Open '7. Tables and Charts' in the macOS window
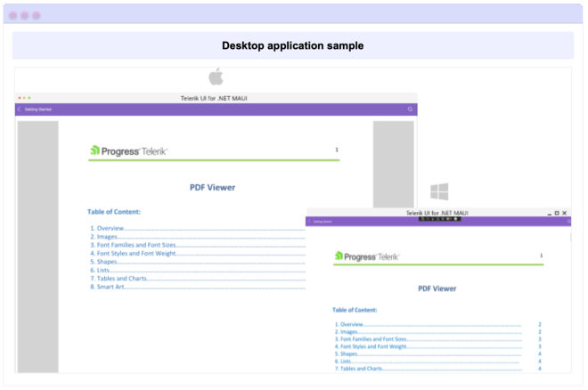This screenshot has height=390, width=588. pos(118,279)
